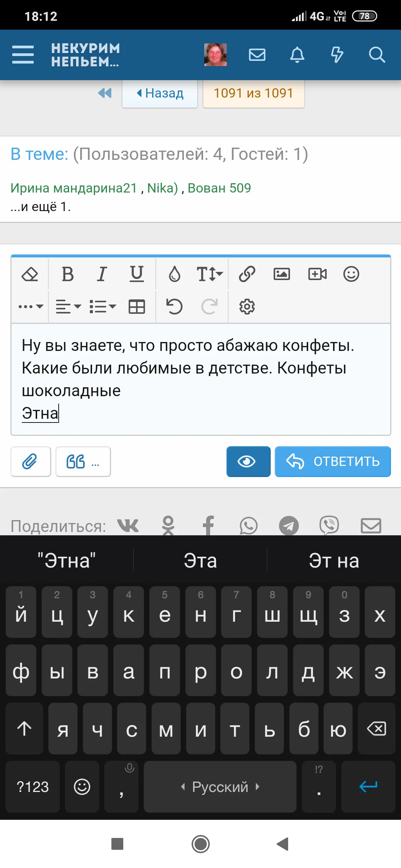Click inside the reply message text area

point(201,379)
